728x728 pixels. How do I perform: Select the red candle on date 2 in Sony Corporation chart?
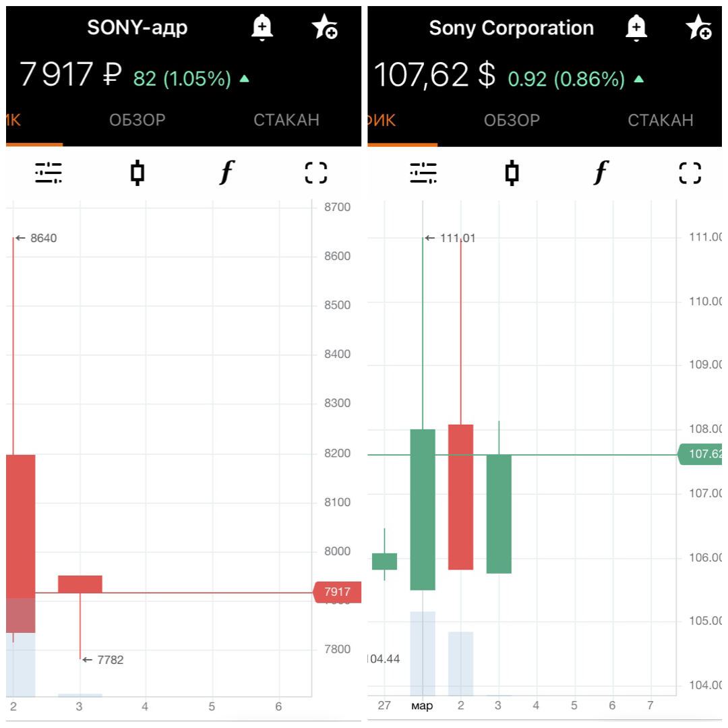[x=460, y=497]
